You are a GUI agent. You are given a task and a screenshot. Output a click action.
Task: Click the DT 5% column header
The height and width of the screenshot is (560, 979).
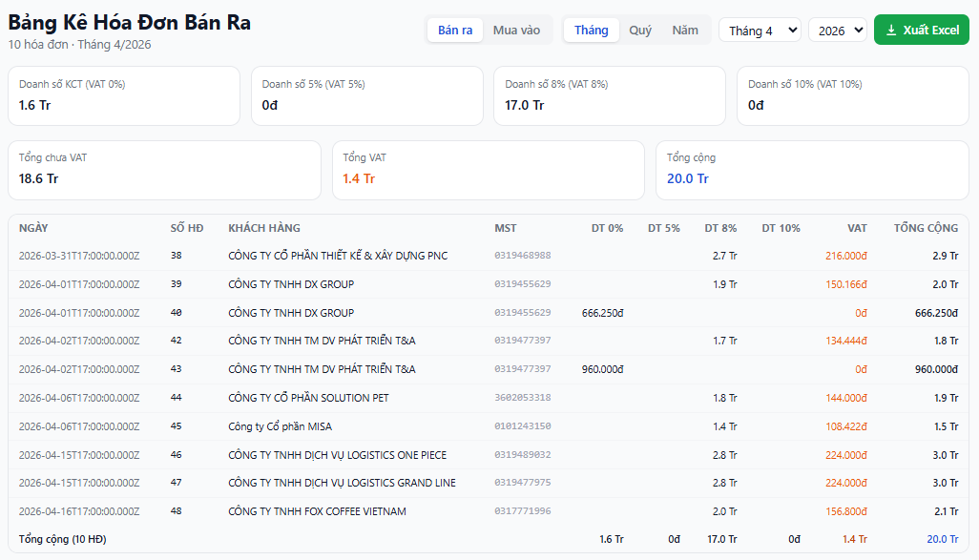[x=664, y=228]
